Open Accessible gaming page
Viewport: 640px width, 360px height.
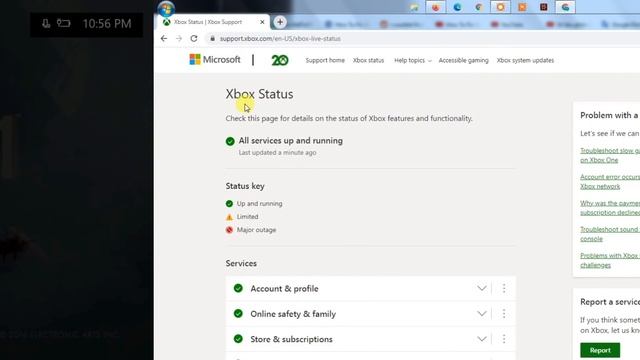coord(464,60)
